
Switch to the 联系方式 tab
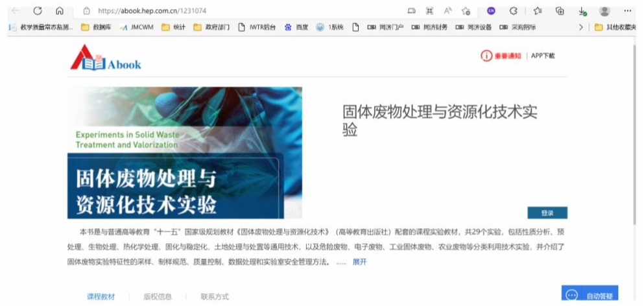[215, 296]
